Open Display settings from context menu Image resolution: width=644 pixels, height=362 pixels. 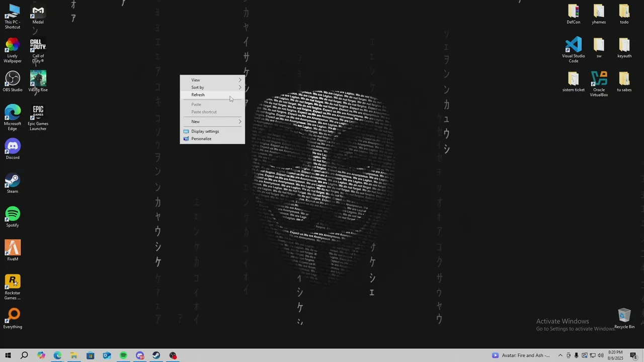click(212, 131)
